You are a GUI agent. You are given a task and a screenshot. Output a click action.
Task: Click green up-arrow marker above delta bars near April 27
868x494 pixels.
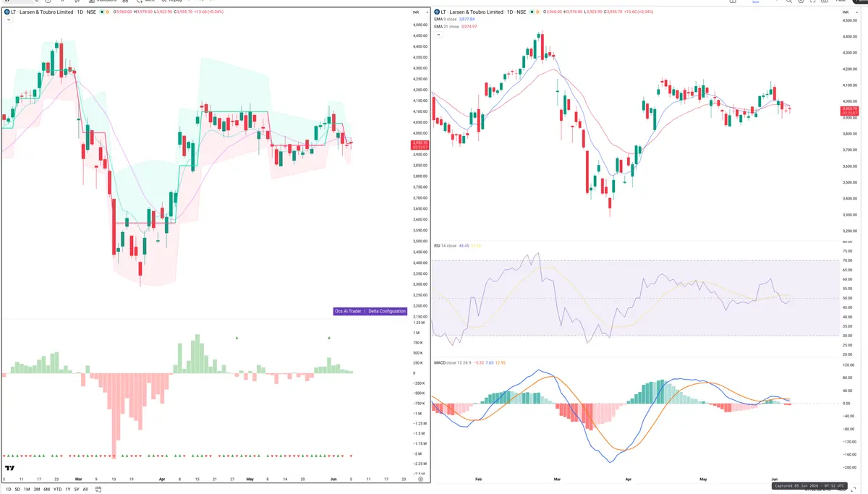point(237,338)
